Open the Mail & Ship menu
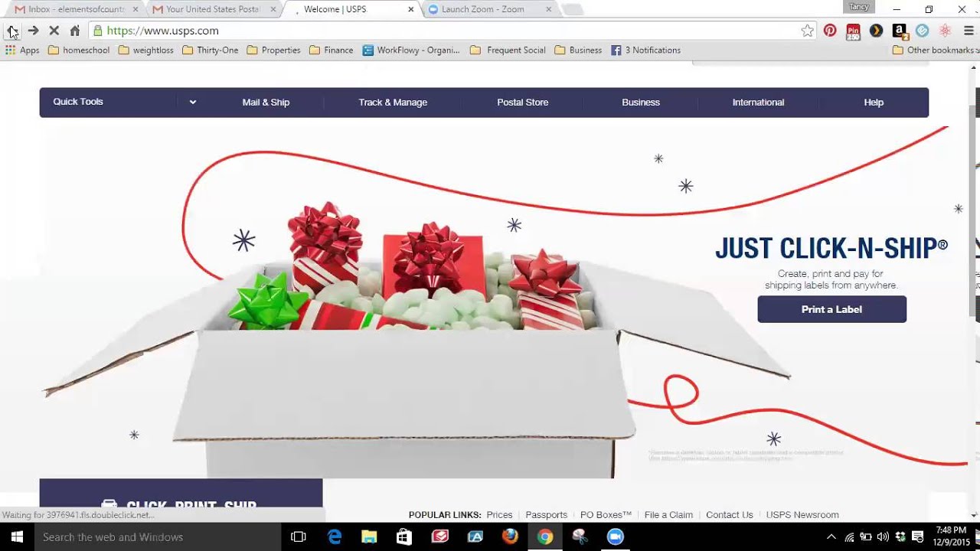This screenshot has height=551, width=980. click(x=266, y=102)
